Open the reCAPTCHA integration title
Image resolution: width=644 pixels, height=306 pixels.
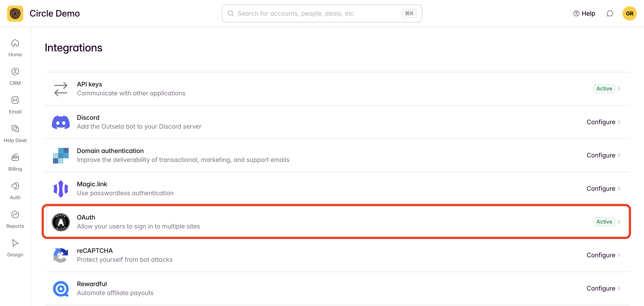[x=95, y=251]
